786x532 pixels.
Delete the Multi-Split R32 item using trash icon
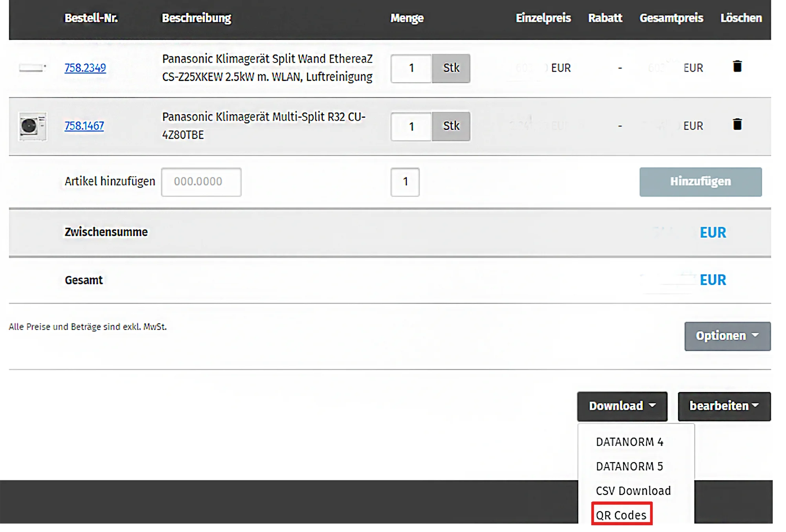point(737,125)
